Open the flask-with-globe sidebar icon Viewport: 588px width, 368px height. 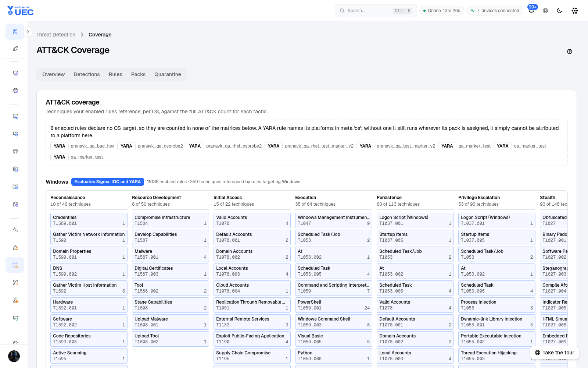click(x=15, y=300)
